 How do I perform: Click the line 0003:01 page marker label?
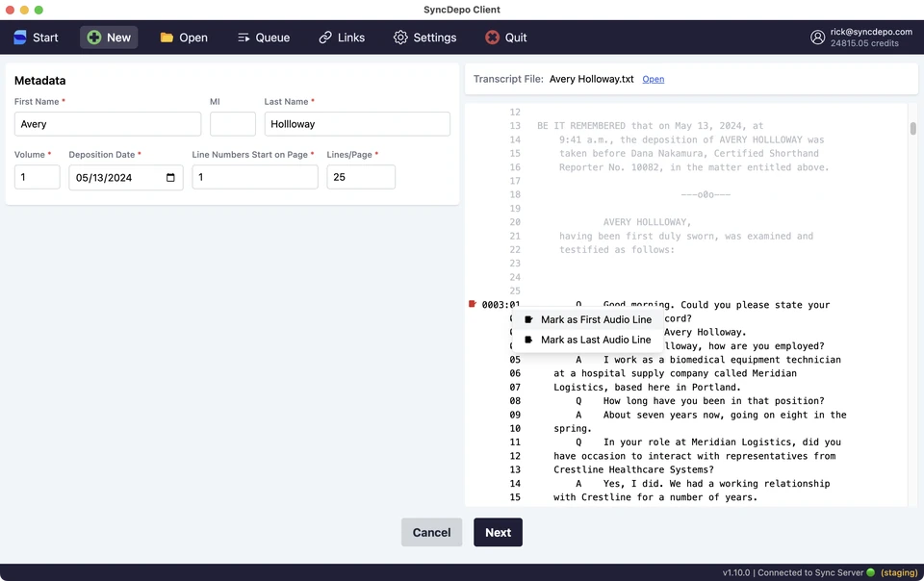click(500, 305)
